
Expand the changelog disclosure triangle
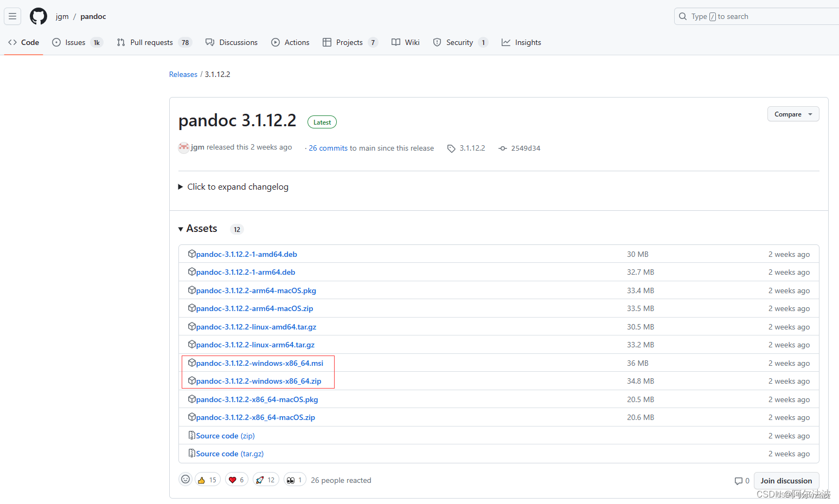pos(181,186)
